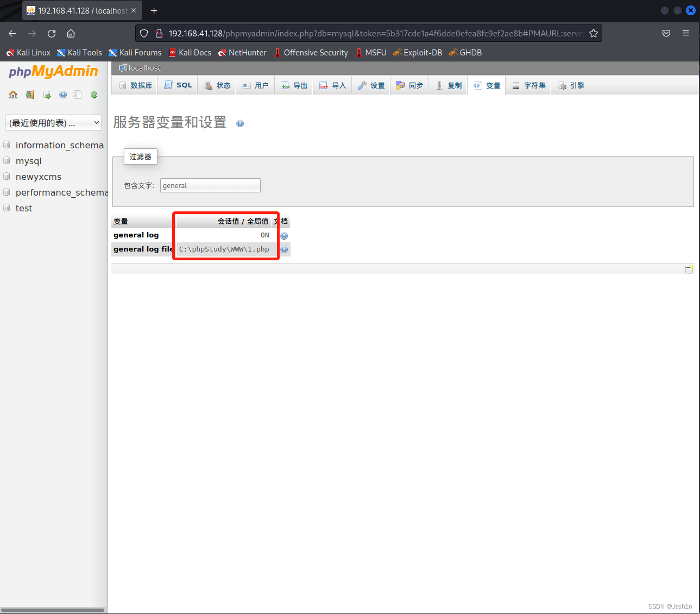Click database icon beside information_schema
Screen dimensions: 700x614
point(7,145)
